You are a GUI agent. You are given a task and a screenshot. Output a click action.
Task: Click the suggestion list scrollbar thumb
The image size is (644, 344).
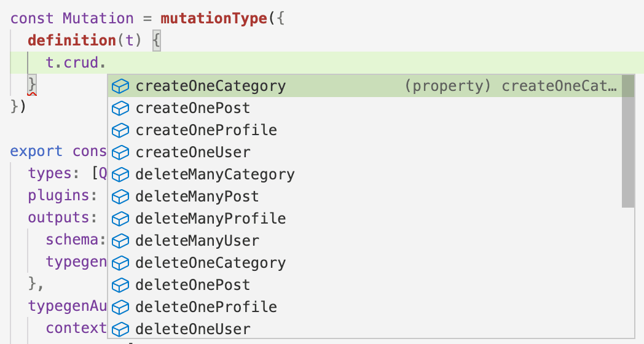pos(627,141)
